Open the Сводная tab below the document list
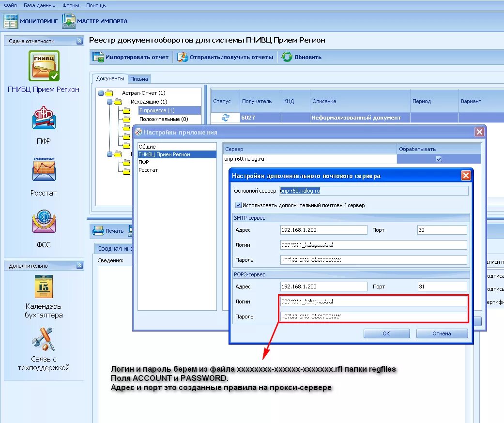504x423 pixels. point(114,248)
